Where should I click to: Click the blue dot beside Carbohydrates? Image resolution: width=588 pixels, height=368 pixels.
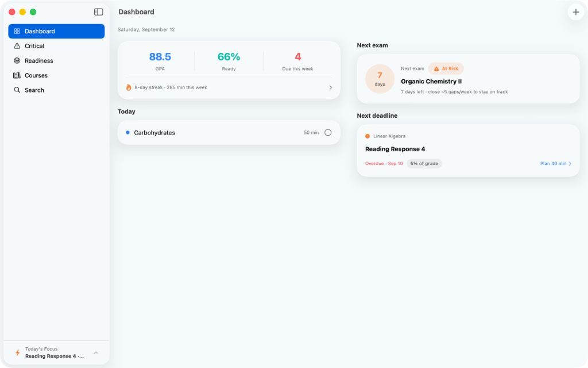(127, 133)
